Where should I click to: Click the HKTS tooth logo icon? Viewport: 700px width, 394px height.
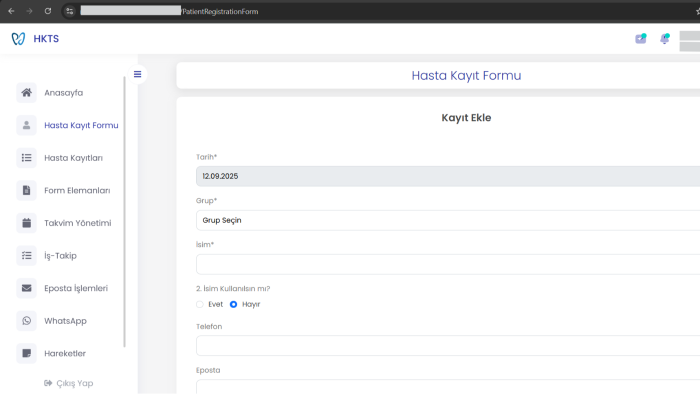pyautogui.click(x=18, y=39)
